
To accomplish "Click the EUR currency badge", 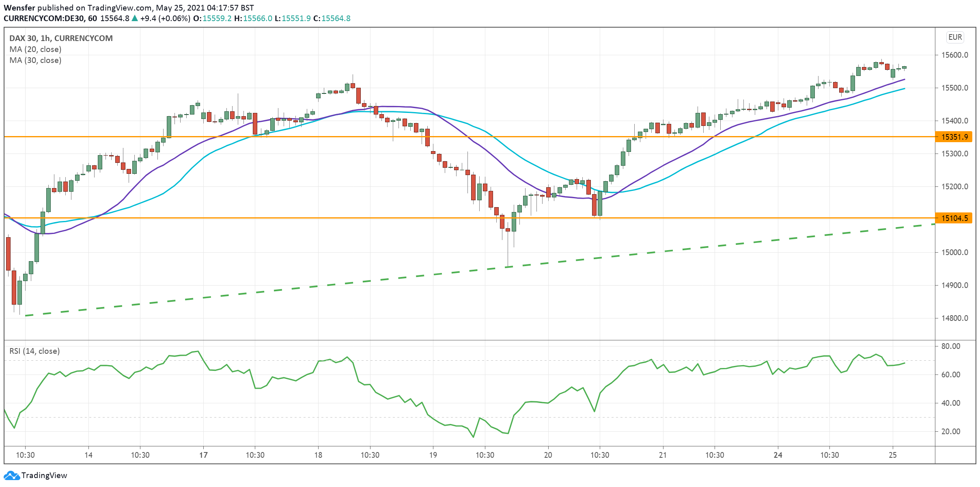I will [x=955, y=37].
